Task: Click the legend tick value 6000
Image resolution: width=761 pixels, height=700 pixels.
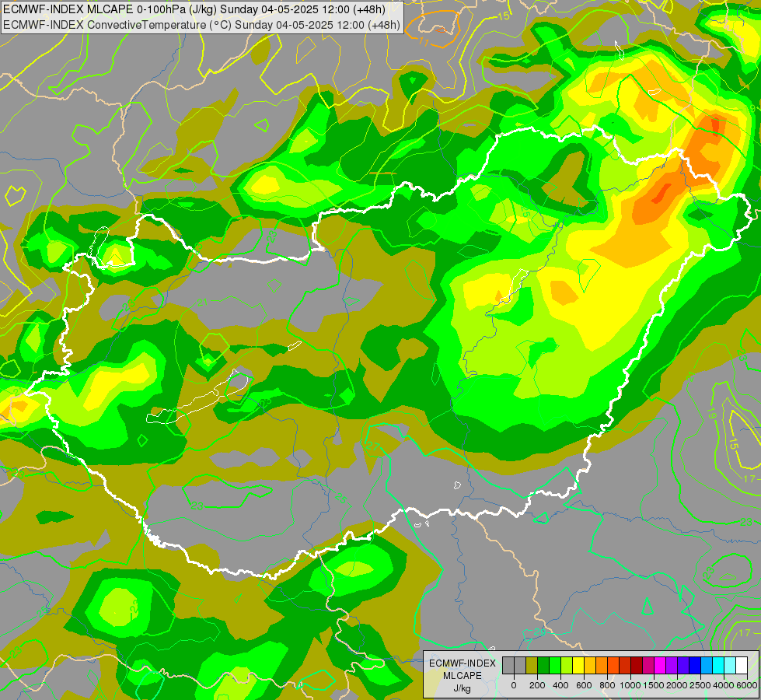Action: coord(747,685)
